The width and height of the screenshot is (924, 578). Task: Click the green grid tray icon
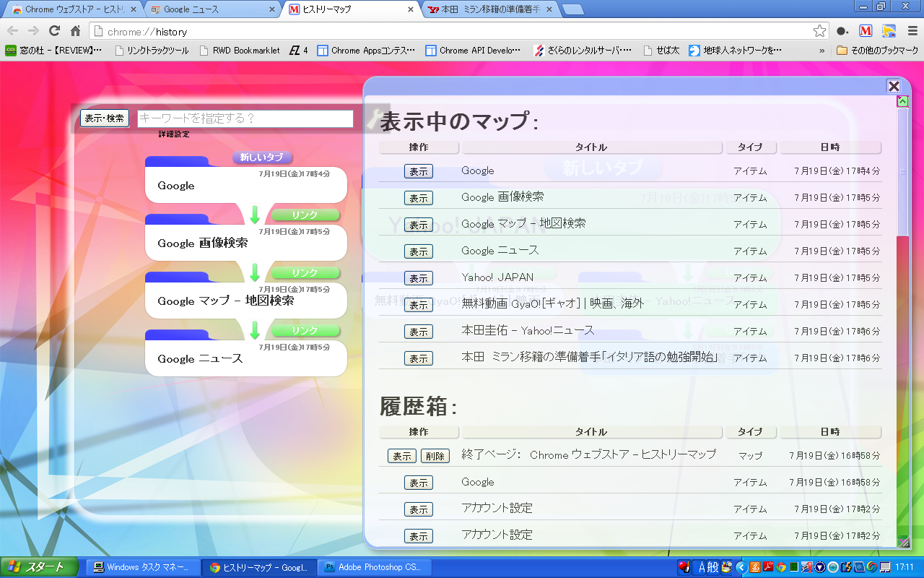click(794, 567)
